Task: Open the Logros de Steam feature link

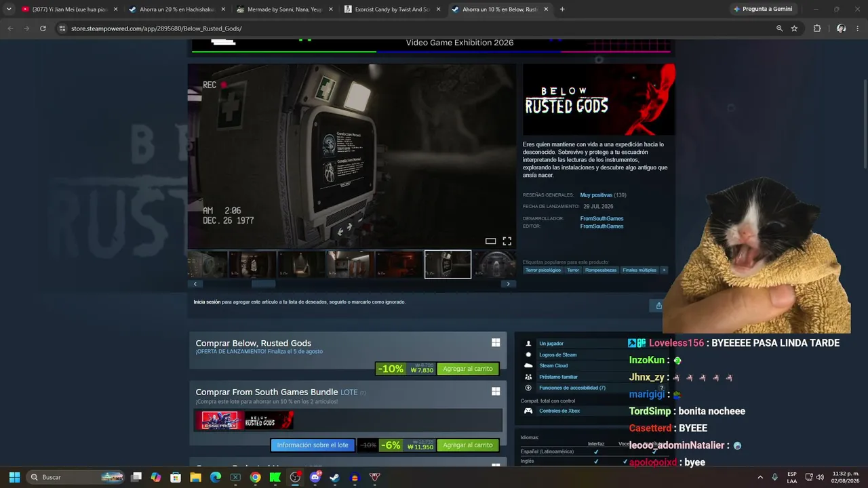Action: 558,354
